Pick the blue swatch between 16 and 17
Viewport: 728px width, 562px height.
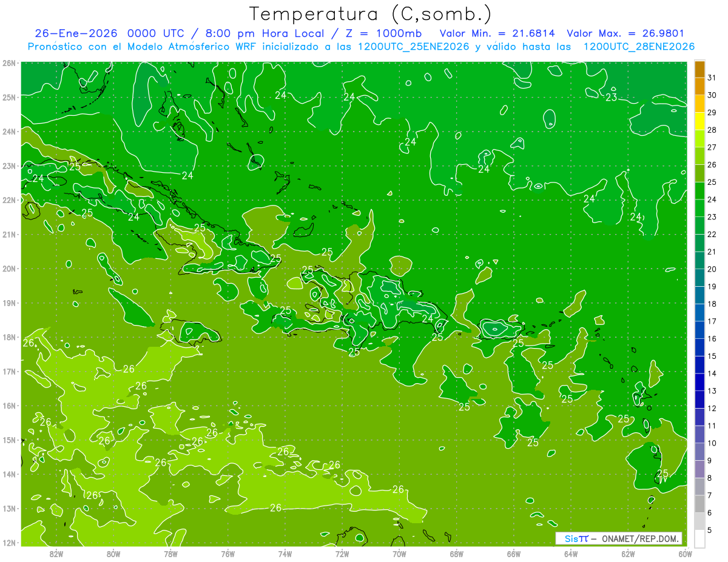pyautogui.click(x=699, y=330)
